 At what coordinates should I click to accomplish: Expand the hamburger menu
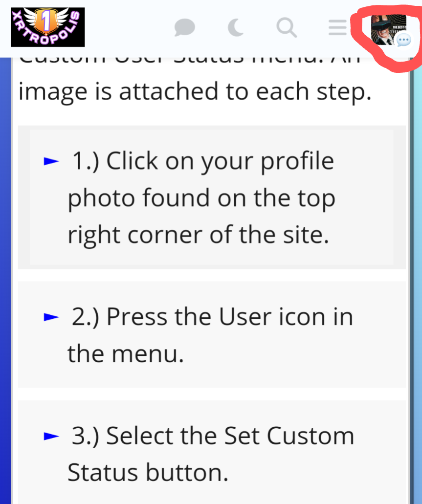pyautogui.click(x=337, y=28)
